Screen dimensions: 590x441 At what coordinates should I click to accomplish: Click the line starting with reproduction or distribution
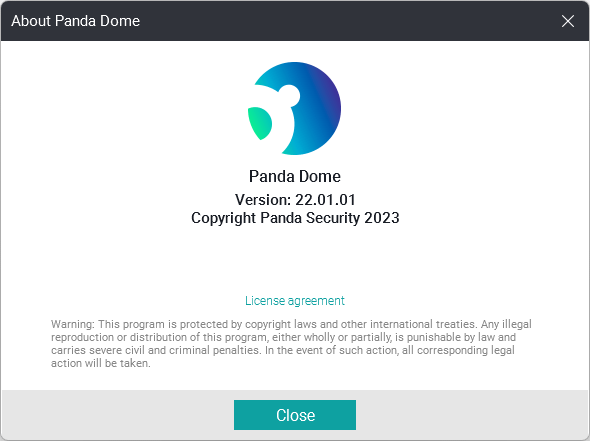(283, 337)
